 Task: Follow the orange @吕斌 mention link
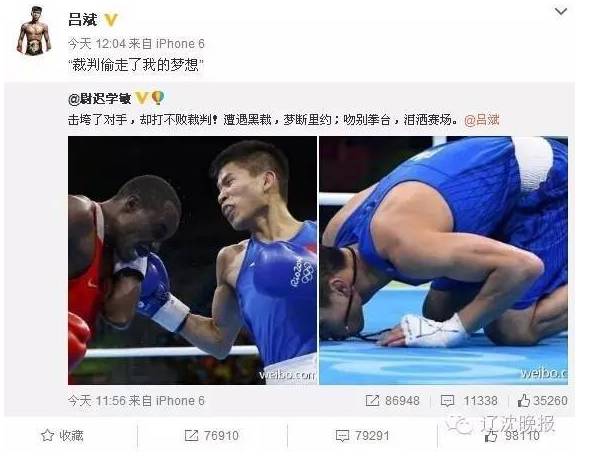482,120
